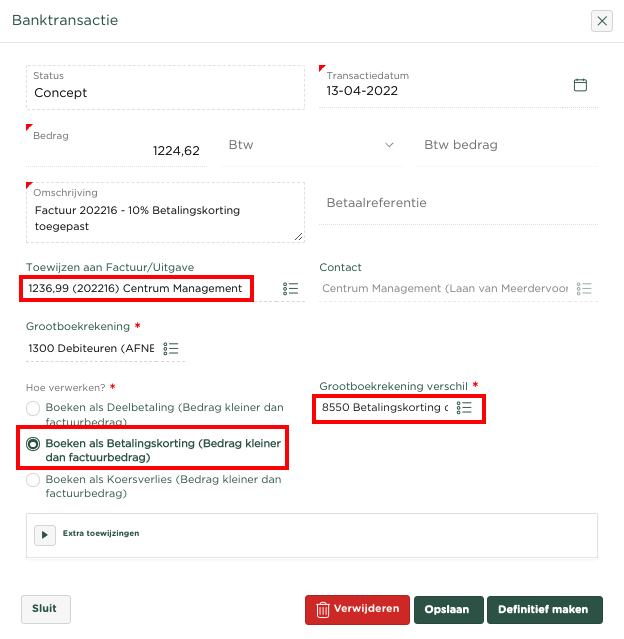624x639 pixels.
Task: Open the lookup list icon for Grootboekrekening verschil
Action: coord(465,408)
